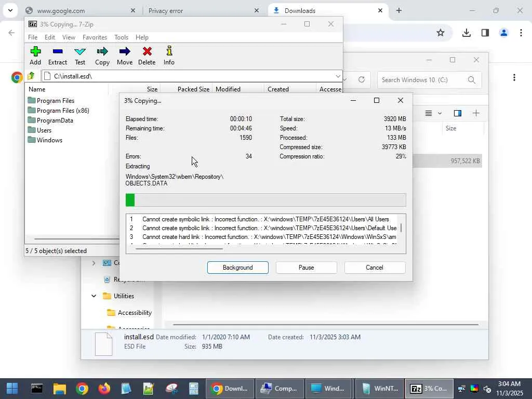Open the Help menu
Image resolution: width=532 pixels, height=399 pixels.
(x=142, y=37)
